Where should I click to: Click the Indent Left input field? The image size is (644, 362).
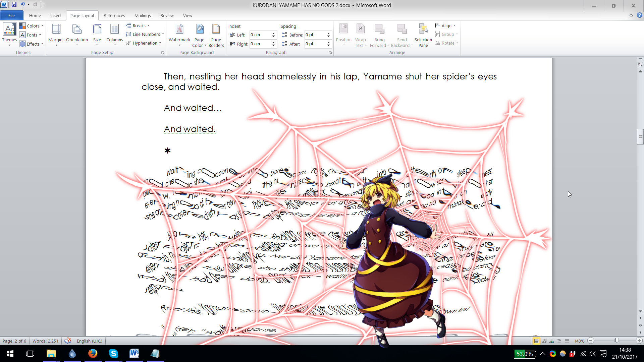pyautogui.click(x=260, y=35)
